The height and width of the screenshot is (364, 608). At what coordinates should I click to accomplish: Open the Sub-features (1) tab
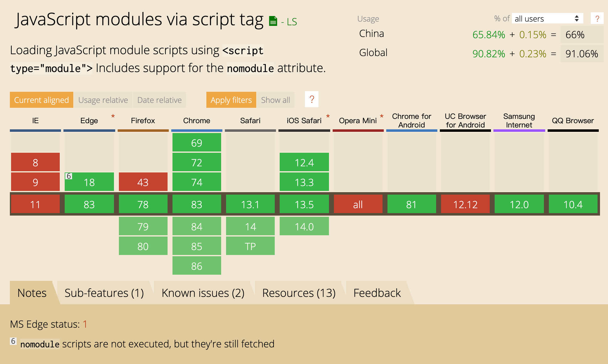point(104,293)
